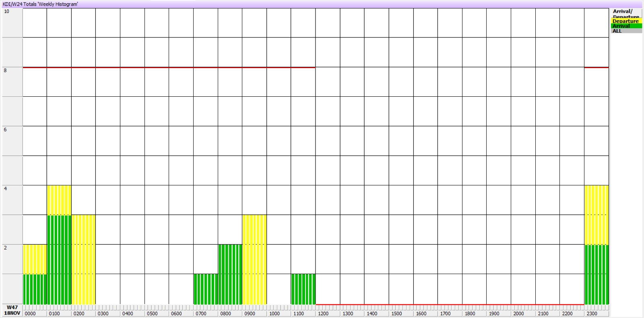Click the 1200 hour label on time axis
Image resolution: width=644 pixels, height=318 pixels.
tap(323, 314)
